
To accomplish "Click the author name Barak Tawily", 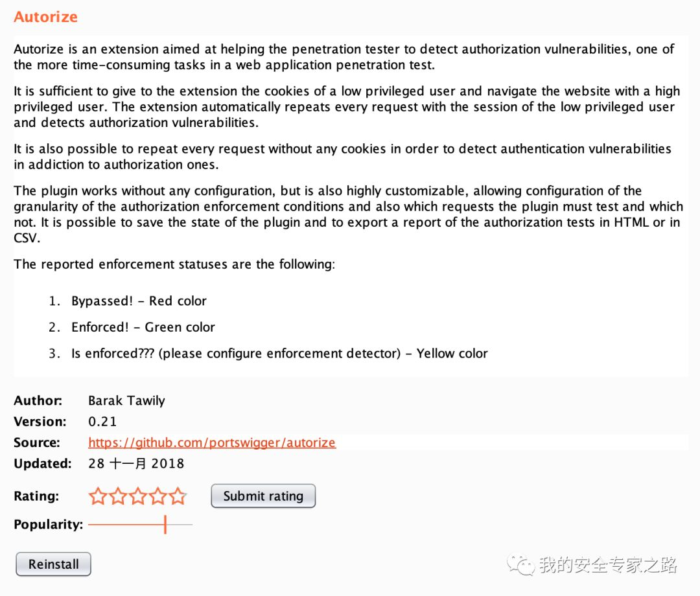I will pyautogui.click(x=126, y=400).
